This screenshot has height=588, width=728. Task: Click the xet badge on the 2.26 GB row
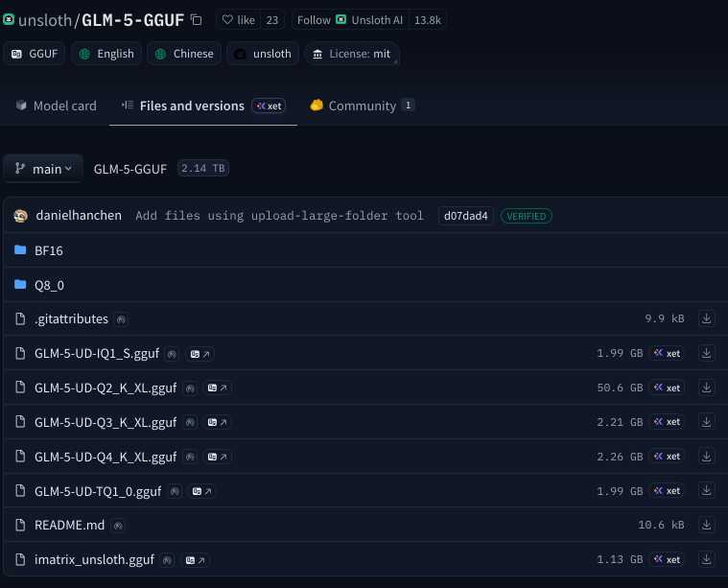coord(667,457)
